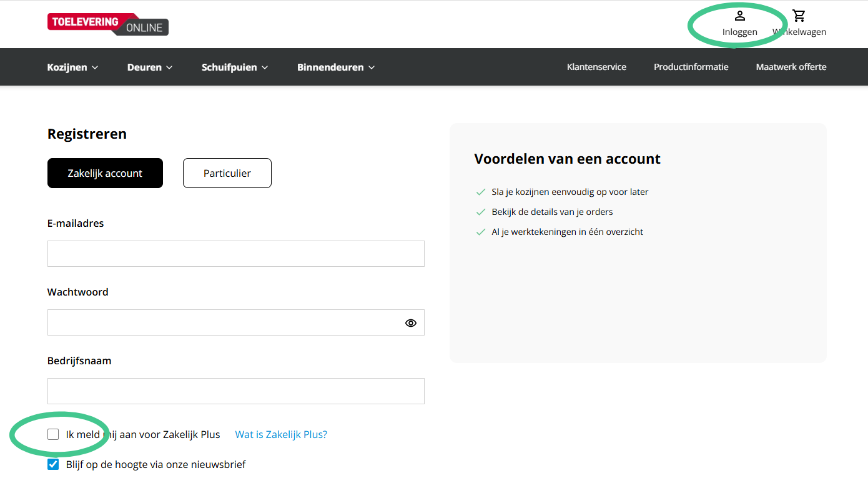Open Productinformatie in navigation bar

(x=691, y=67)
